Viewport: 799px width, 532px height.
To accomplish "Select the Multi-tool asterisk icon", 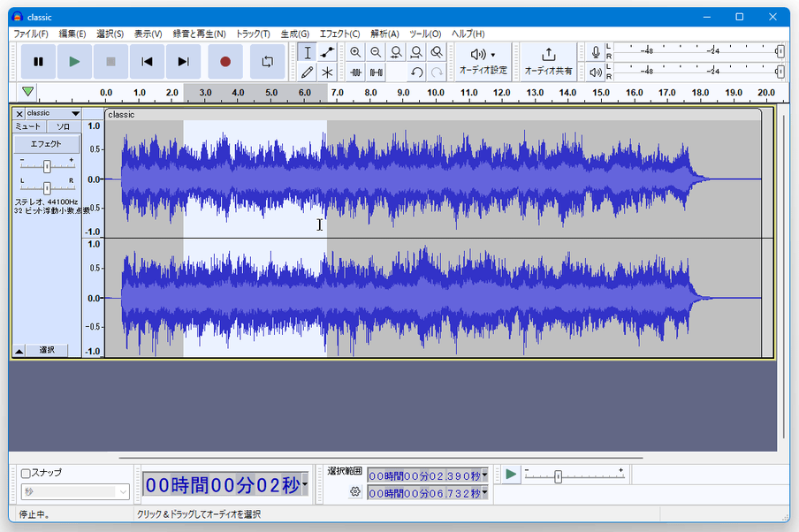I will click(327, 72).
